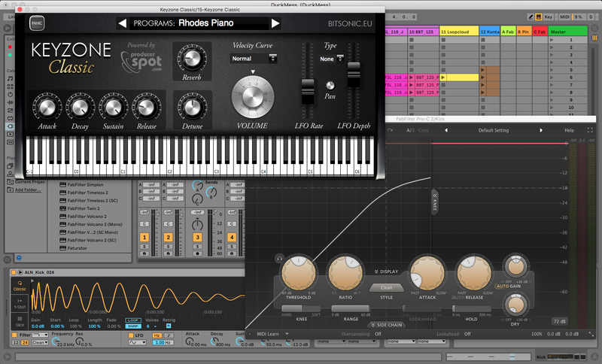Click the Knee slider in Pro-C 2
The height and width of the screenshot is (364, 602).
[301, 309]
